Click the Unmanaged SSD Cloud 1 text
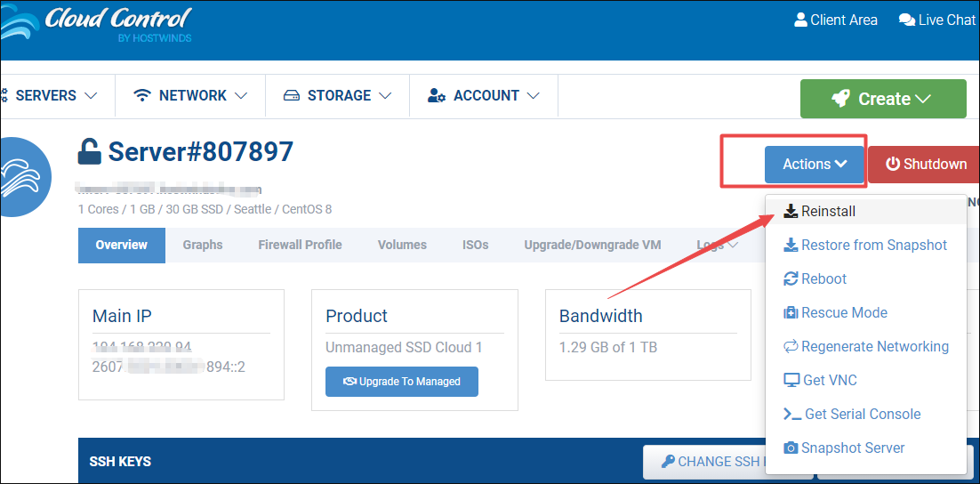The height and width of the screenshot is (484, 980). pyautogui.click(x=404, y=347)
